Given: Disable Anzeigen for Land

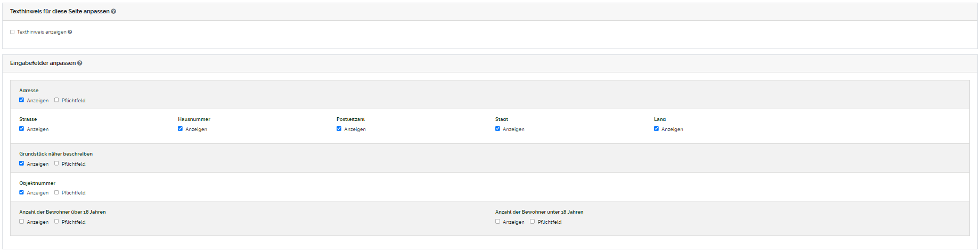Looking at the screenshot, I should click(656, 129).
